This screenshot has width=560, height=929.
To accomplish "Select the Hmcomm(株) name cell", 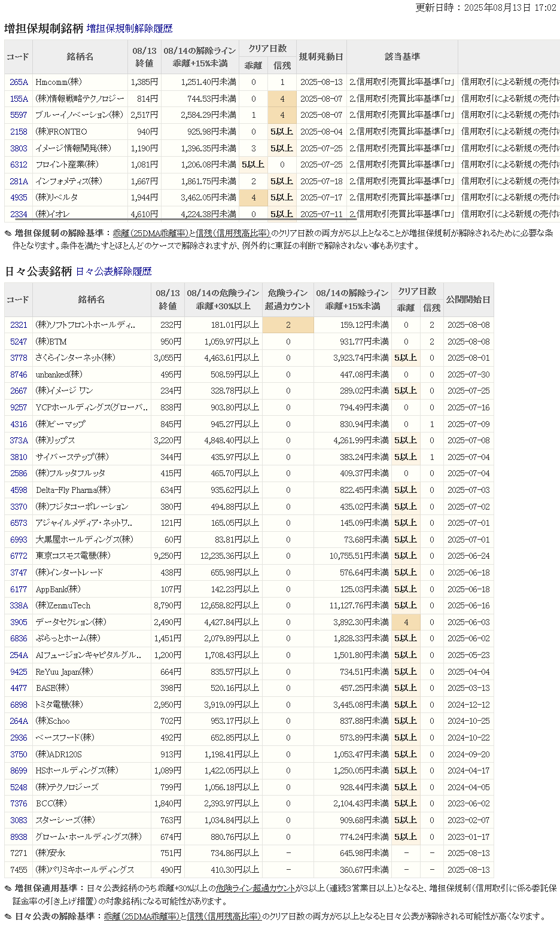I will (80, 82).
